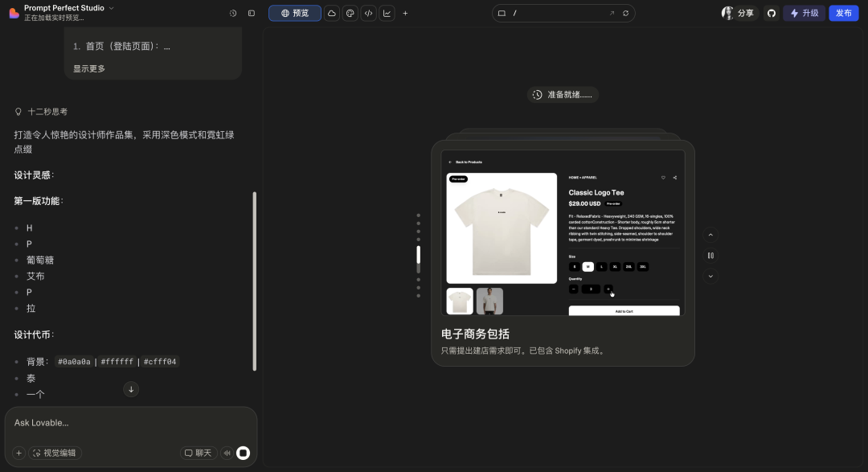Switch to code view with the </> icon
The width and height of the screenshot is (868, 472).
[x=368, y=13]
